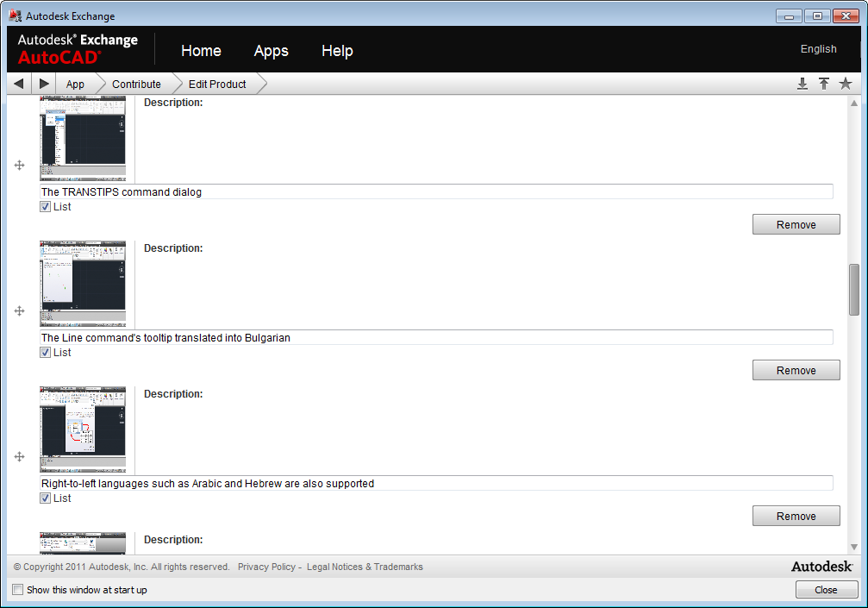Open the Privacy Policy link
Image resolution: width=868 pixels, height=608 pixels.
pyautogui.click(x=266, y=567)
